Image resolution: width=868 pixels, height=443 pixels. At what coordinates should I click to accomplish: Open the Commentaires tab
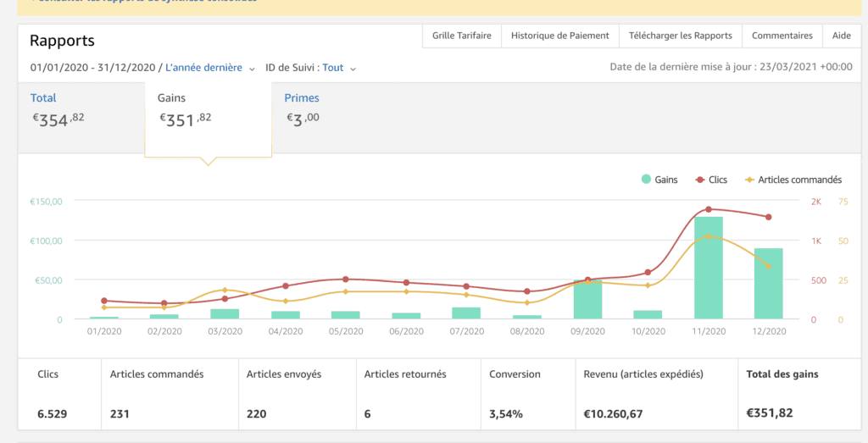click(x=782, y=36)
